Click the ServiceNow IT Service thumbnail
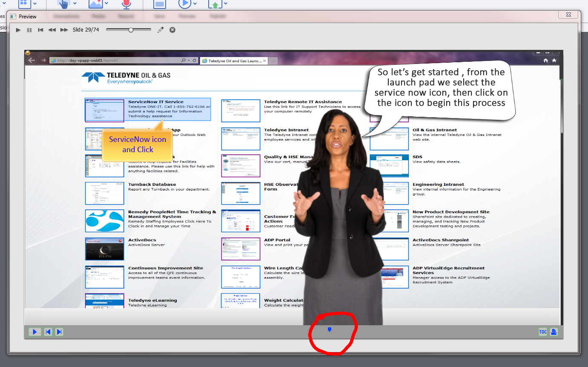 (x=104, y=110)
